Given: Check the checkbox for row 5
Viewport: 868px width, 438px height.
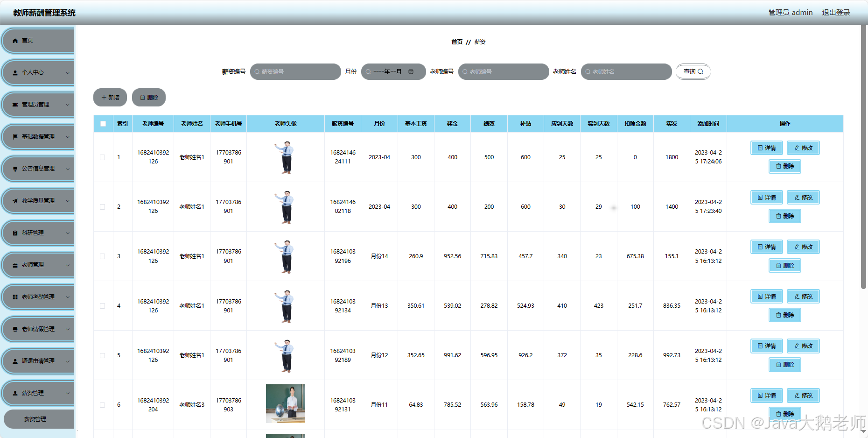Looking at the screenshot, I should [x=102, y=355].
